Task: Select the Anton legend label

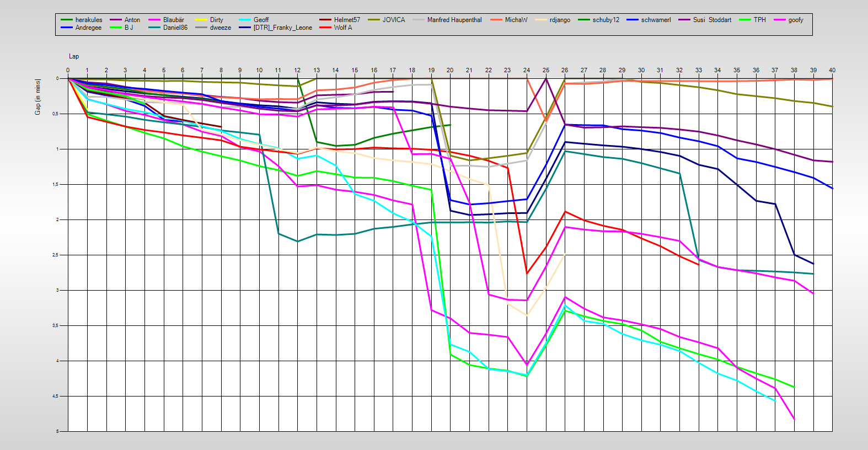Action: pyautogui.click(x=132, y=20)
